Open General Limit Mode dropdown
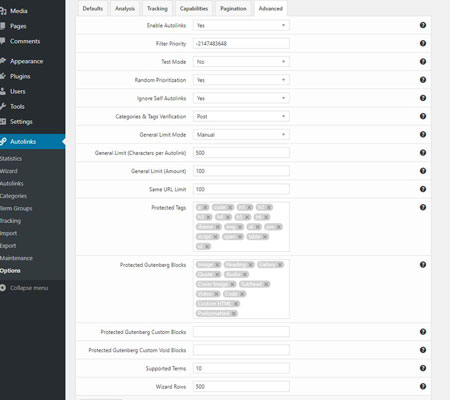450x400 pixels. click(x=241, y=135)
